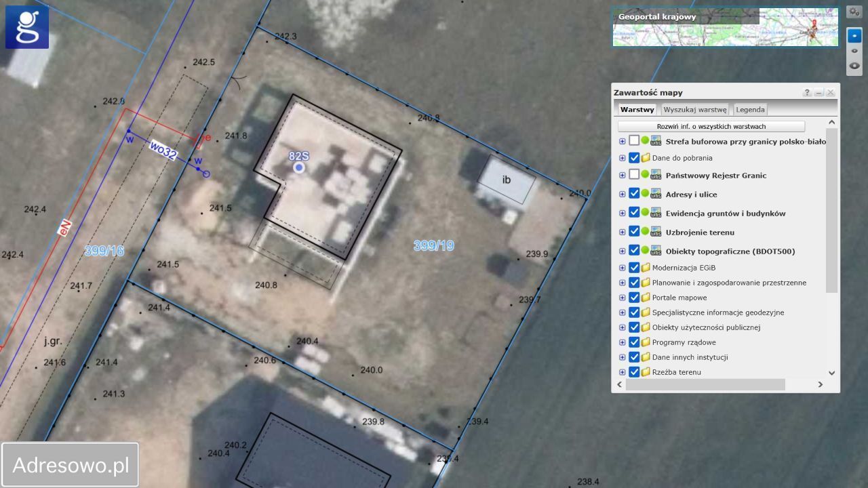Click the folder icon for Programy rządowe
The height and width of the screenshot is (488, 868).
click(646, 342)
